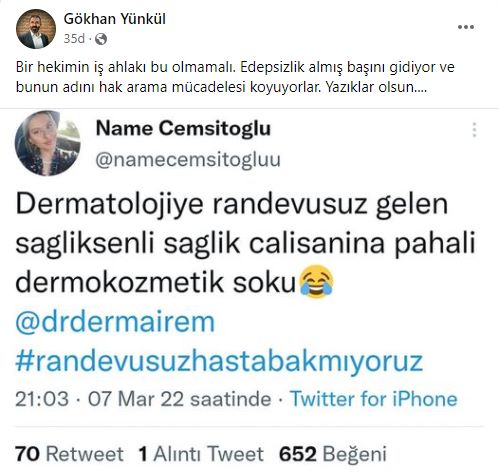Click the 35d post timestamp
Screen dimensions: 499x472
(74, 39)
